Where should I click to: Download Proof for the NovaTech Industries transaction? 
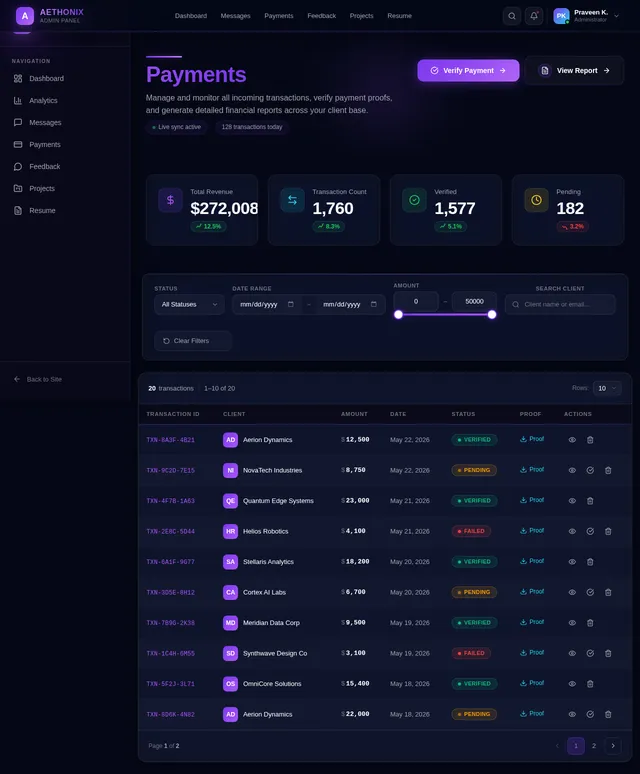tap(532, 470)
